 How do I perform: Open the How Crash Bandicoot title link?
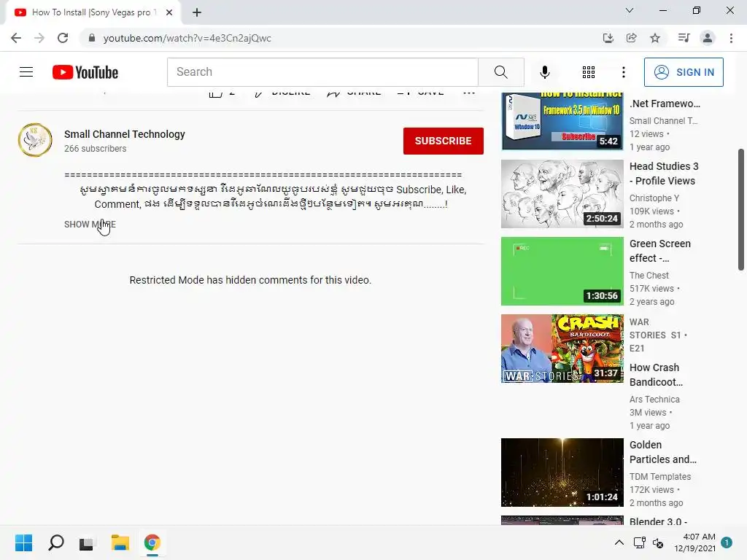point(656,375)
